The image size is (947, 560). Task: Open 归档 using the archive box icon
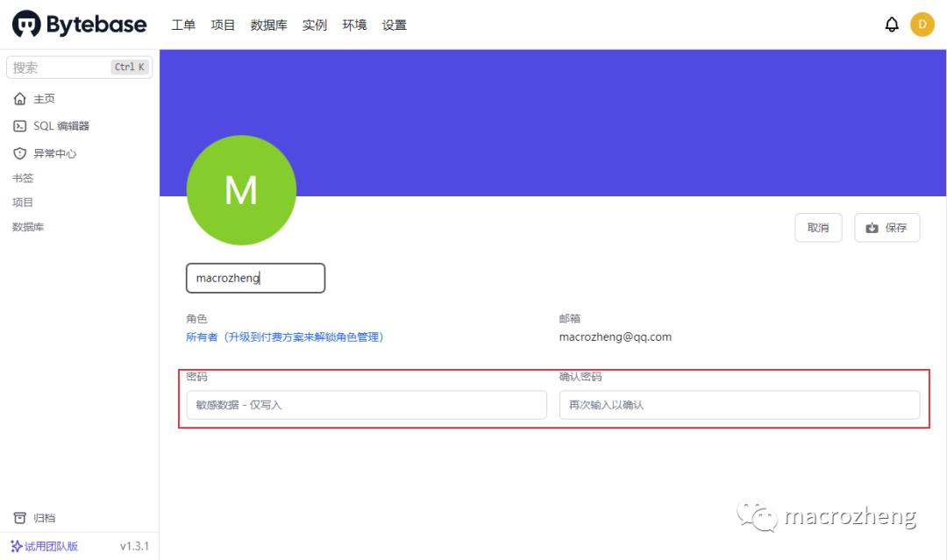[x=19, y=517]
